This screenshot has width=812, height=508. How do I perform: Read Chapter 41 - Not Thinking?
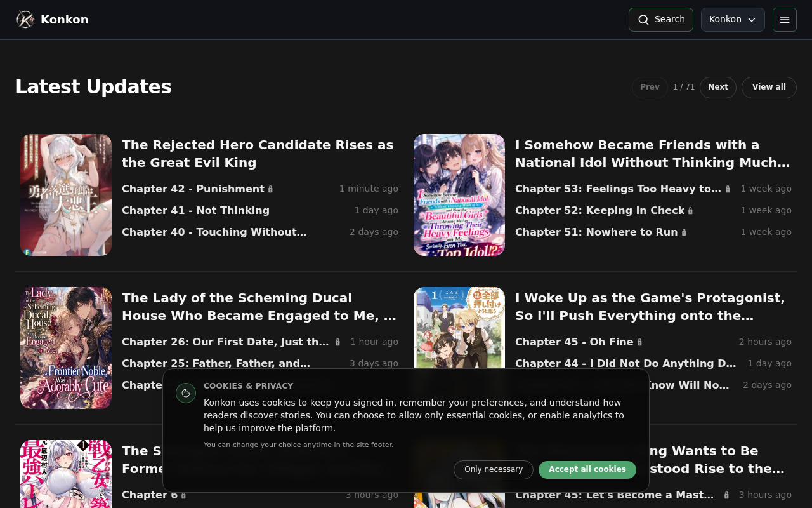pyautogui.click(x=195, y=211)
